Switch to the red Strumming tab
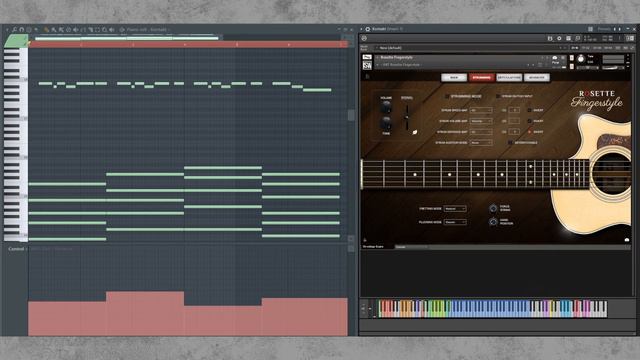The height and width of the screenshot is (360, 640). pos(482,78)
